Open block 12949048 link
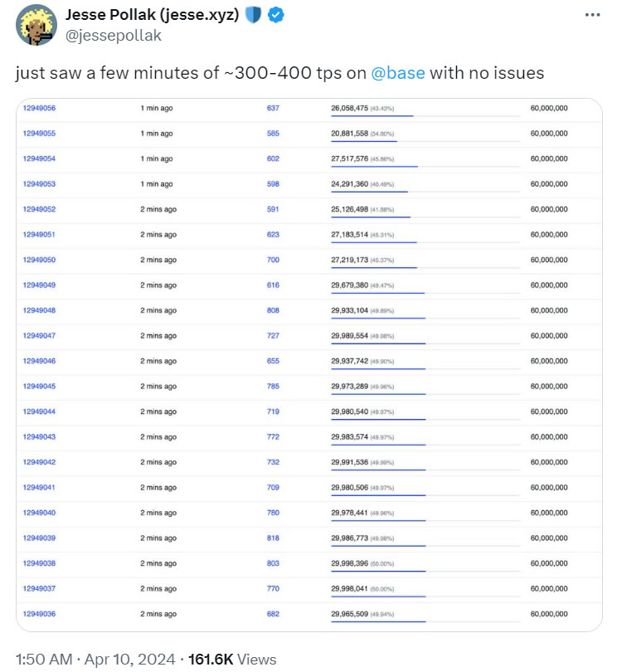 (39, 310)
